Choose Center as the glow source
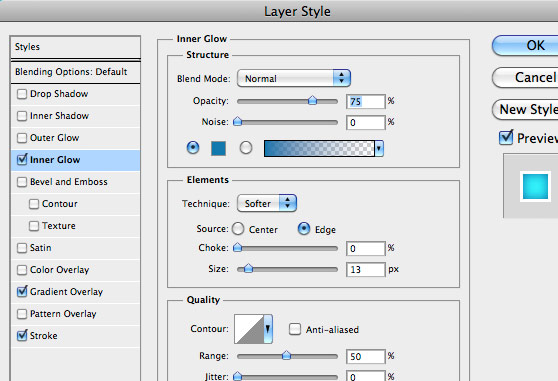 pyautogui.click(x=238, y=229)
